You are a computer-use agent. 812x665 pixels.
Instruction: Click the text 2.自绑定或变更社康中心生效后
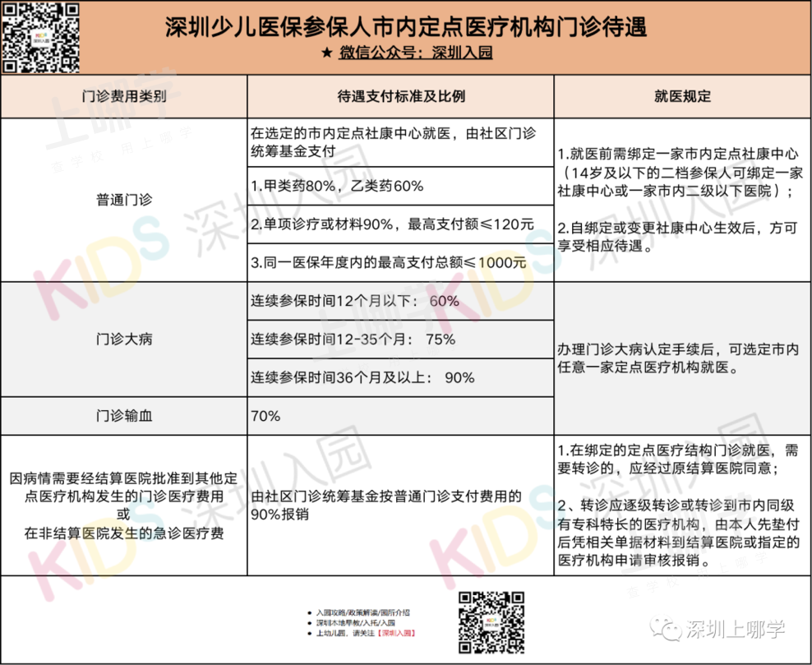657,228
